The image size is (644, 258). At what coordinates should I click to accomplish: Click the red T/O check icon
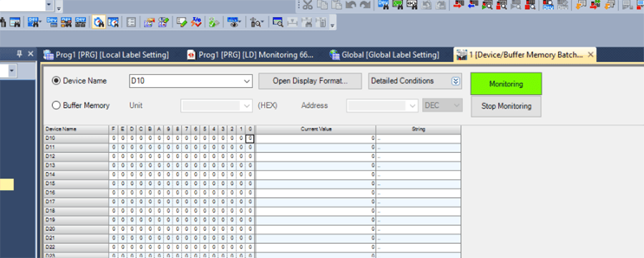tap(196, 23)
